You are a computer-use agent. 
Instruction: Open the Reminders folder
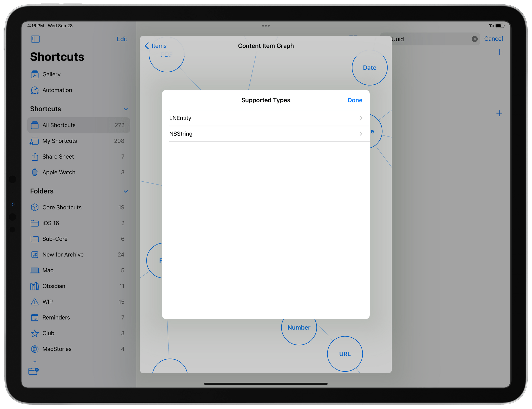click(78, 317)
